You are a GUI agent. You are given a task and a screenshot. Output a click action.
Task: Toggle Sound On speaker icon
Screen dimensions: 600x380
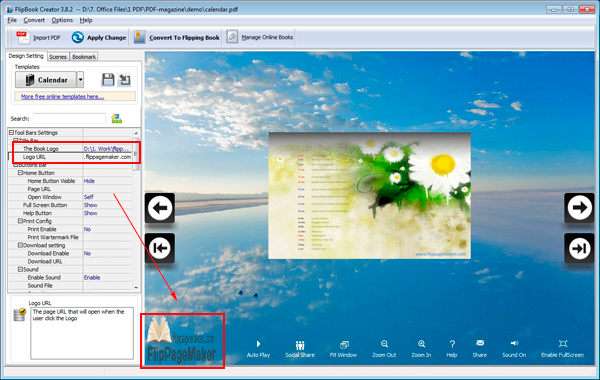pos(514,343)
